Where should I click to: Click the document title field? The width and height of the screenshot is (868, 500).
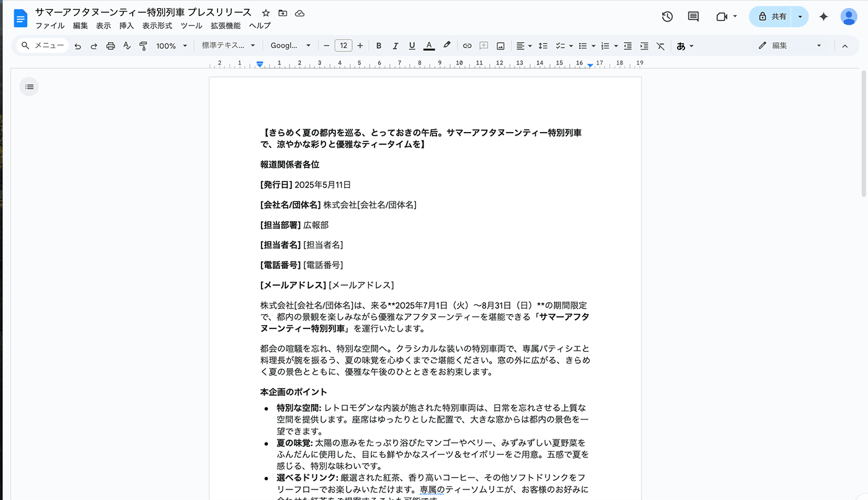click(x=143, y=12)
